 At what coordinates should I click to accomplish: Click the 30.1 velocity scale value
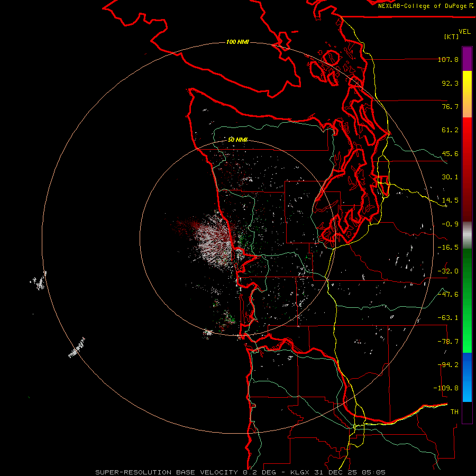point(450,177)
